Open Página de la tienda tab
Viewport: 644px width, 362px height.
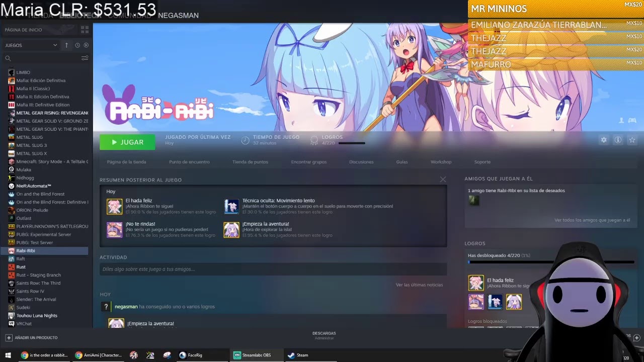tap(126, 162)
